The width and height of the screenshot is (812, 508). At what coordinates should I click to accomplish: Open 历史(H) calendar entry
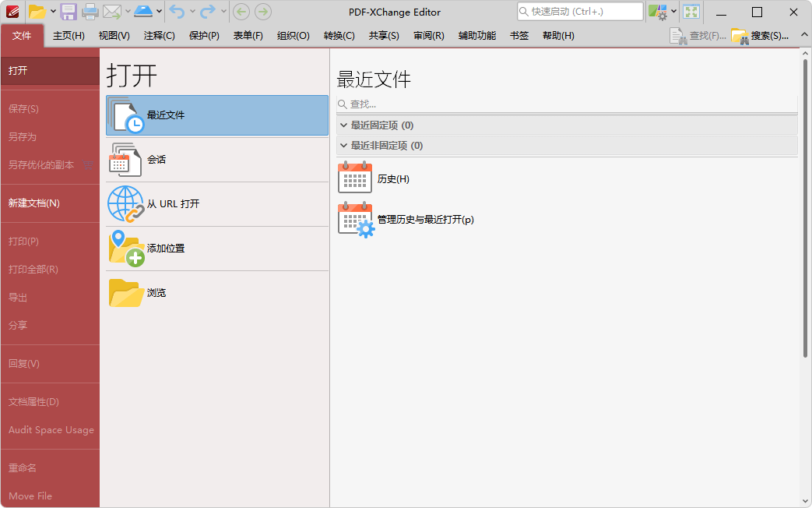click(x=374, y=178)
